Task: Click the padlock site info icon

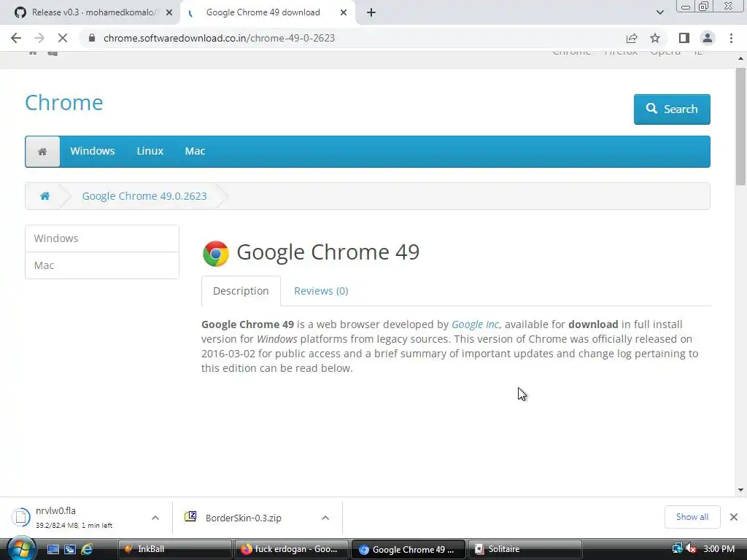Action: (x=92, y=38)
